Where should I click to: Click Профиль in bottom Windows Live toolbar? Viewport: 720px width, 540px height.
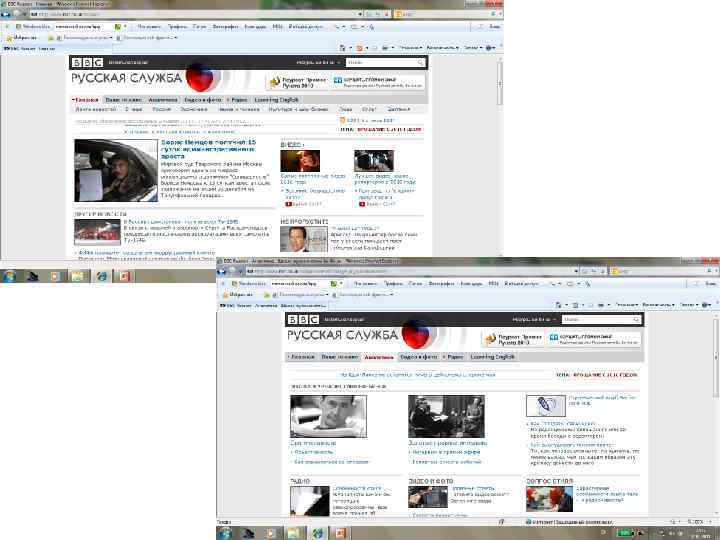tap(393, 284)
